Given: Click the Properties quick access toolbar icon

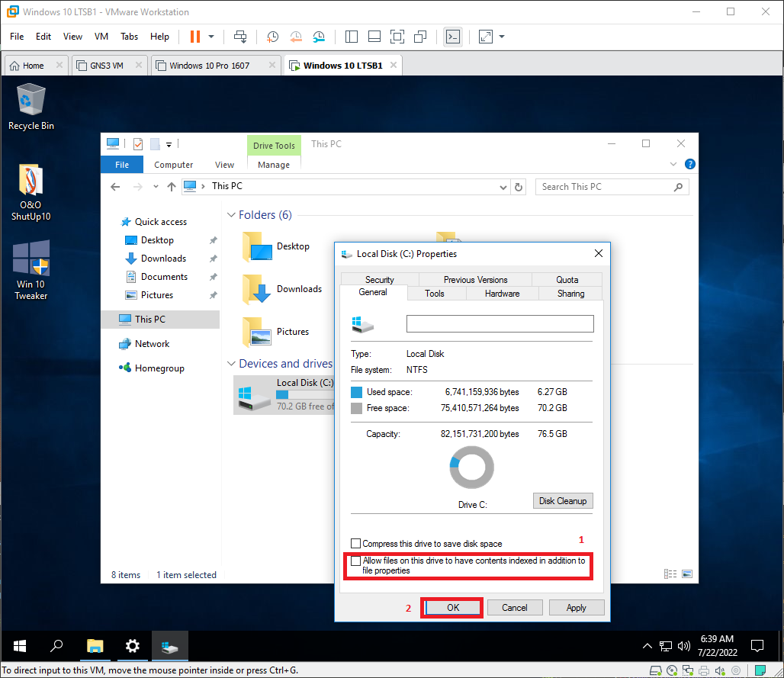Looking at the screenshot, I should 138,144.
